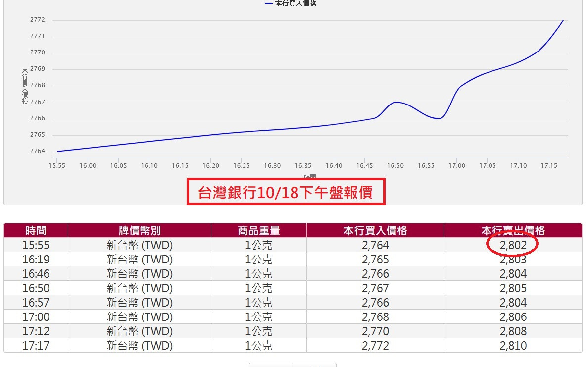Click the 16:57 time cell
Screen dimensions: 588x367
(x=36, y=303)
